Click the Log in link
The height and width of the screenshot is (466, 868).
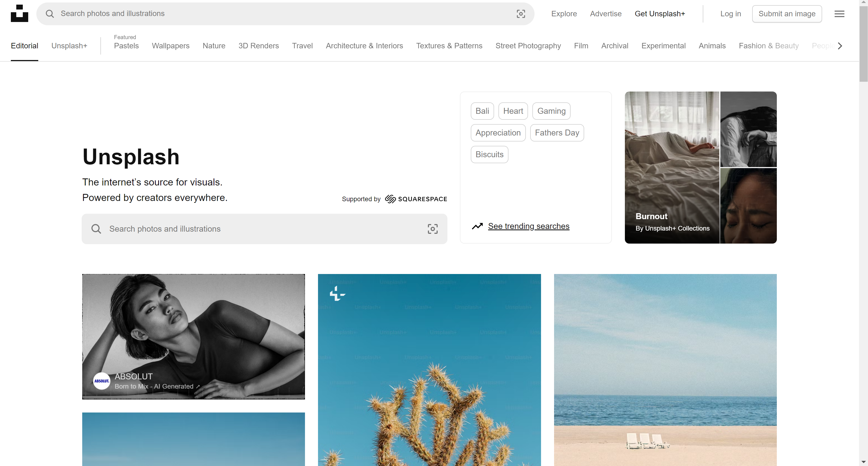coord(730,14)
